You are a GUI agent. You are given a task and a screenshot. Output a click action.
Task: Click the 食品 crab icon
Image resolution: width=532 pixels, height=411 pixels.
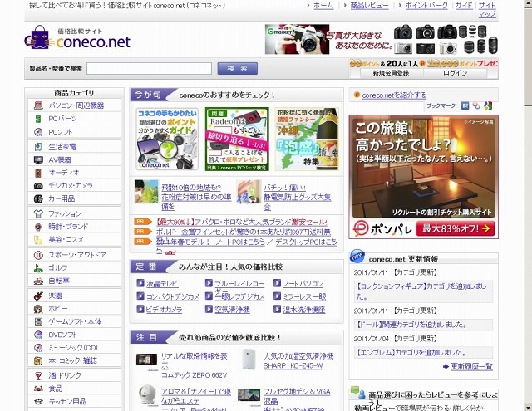point(38,389)
